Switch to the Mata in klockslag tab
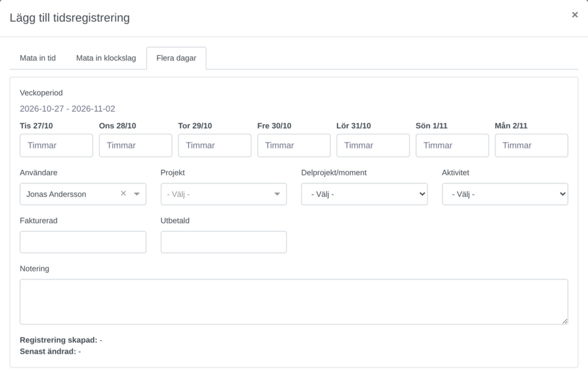Screen dimensions: 588x372 tap(106, 58)
